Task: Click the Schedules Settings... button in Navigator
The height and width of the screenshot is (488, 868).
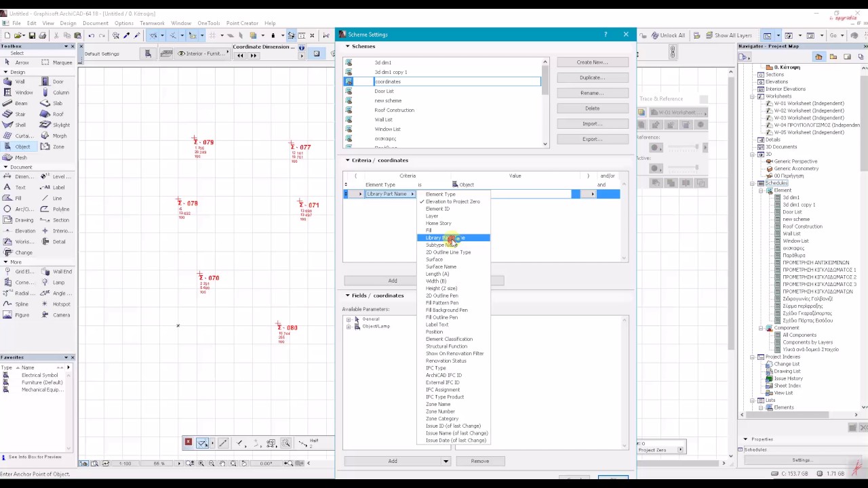Action: [802, 460]
